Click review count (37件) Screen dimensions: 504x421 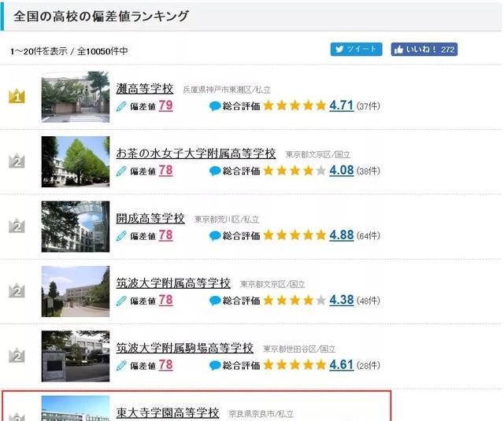pyautogui.click(x=368, y=106)
